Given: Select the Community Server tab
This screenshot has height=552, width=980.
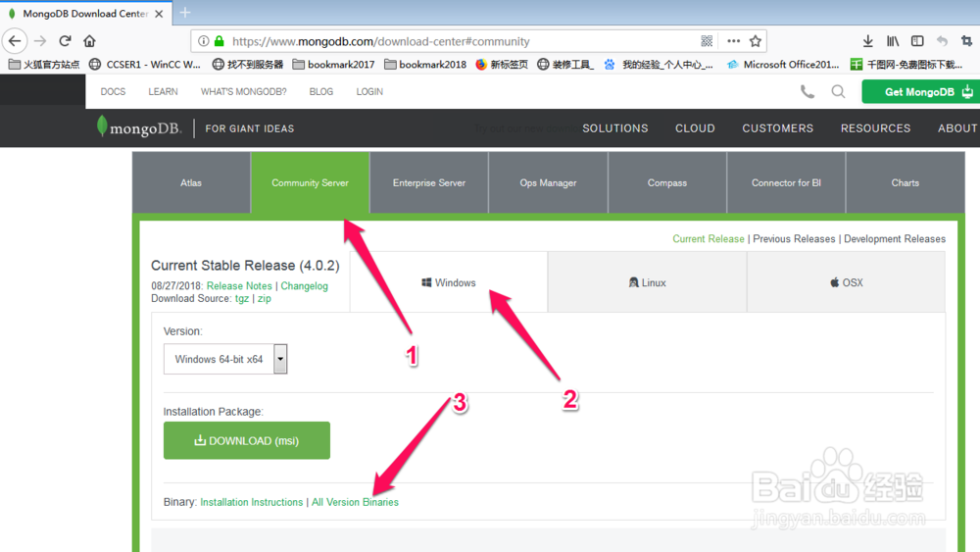Looking at the screenshot, I should pos(310,182).
